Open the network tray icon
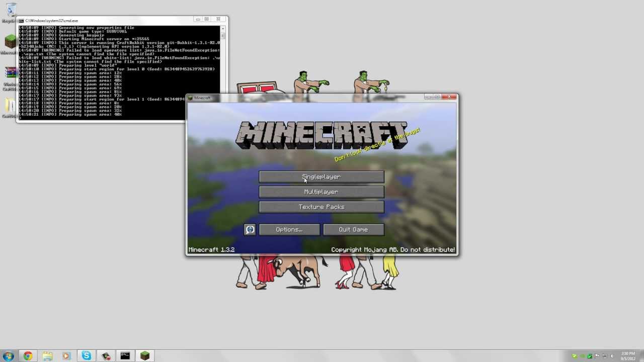This screenshot has width=644, height=362. click(x=604, y=356)
